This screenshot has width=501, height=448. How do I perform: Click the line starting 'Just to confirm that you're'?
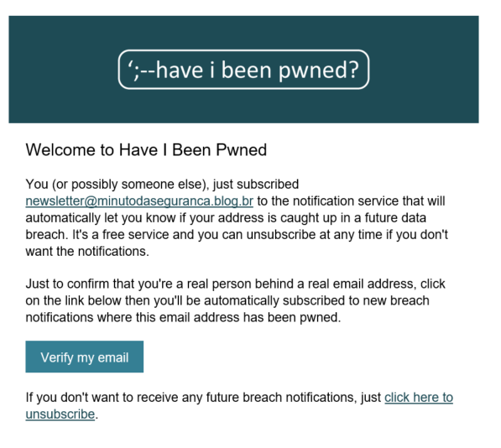point(235,284)
